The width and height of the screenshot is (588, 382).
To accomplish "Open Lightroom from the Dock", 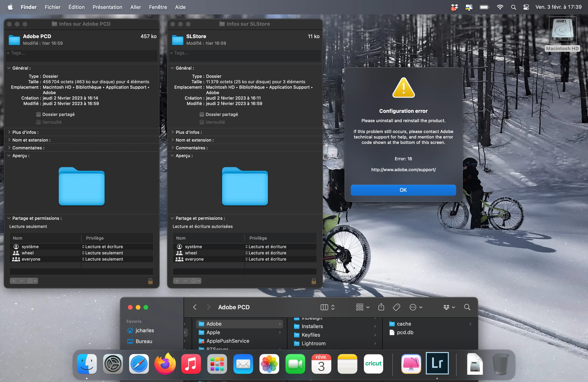I will pyautogui.click(x=437, y=364).
